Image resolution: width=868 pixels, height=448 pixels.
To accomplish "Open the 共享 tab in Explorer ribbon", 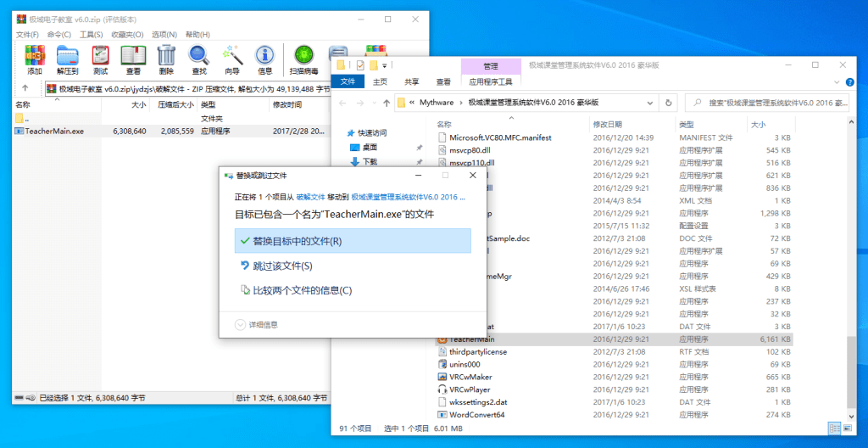I will click(411, 82).
